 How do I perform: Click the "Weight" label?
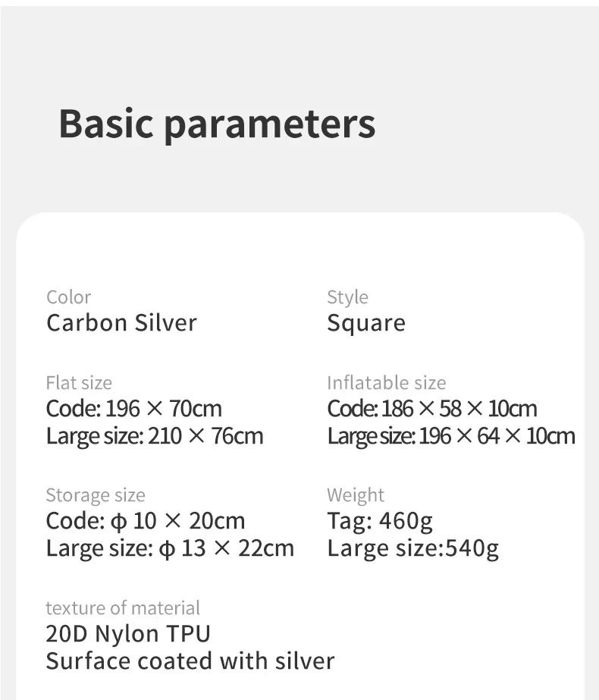point(356,495)
